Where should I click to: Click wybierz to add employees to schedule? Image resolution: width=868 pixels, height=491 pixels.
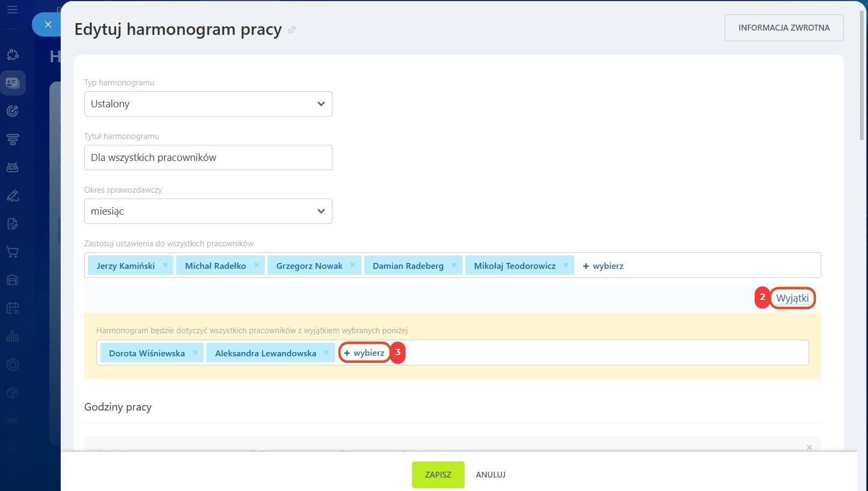coord(603,266)
